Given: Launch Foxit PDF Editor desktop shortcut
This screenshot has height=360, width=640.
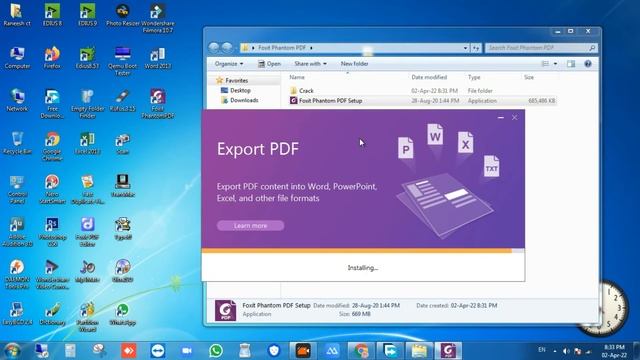Looking at the screenshot, I should 87,232.
